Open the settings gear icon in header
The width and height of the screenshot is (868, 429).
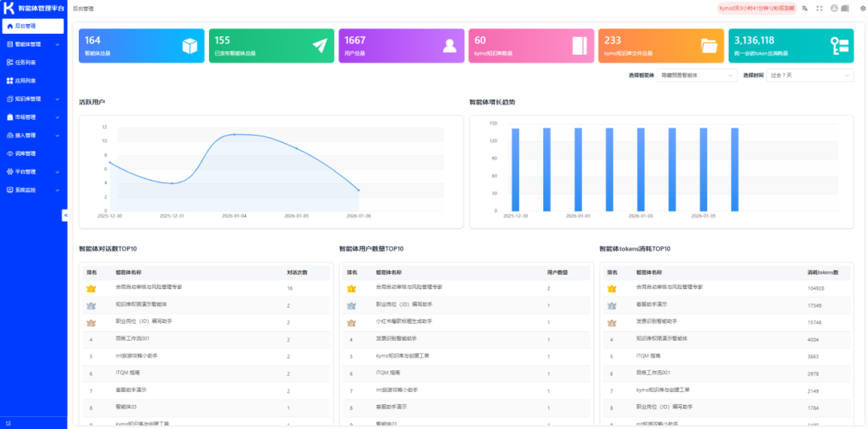tap(862, 8)
